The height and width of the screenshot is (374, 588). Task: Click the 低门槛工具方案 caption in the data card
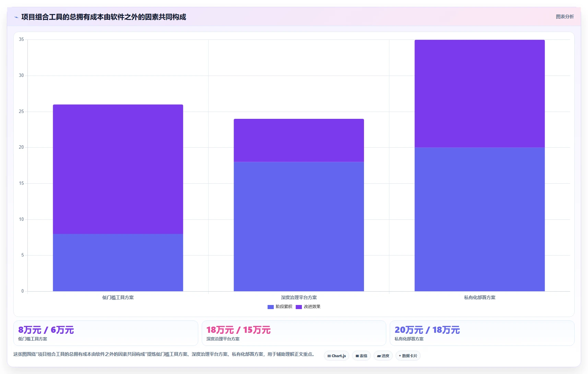coord(33,339)
